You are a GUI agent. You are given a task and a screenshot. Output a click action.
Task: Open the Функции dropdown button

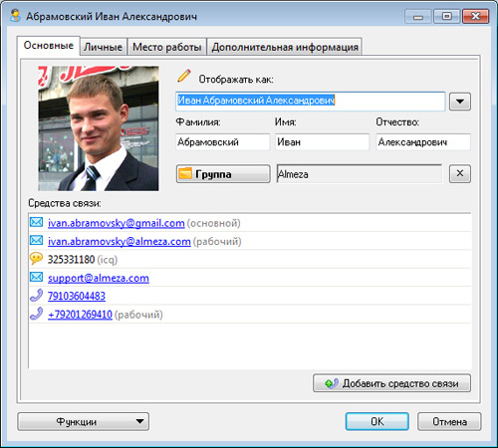[83, 422]
